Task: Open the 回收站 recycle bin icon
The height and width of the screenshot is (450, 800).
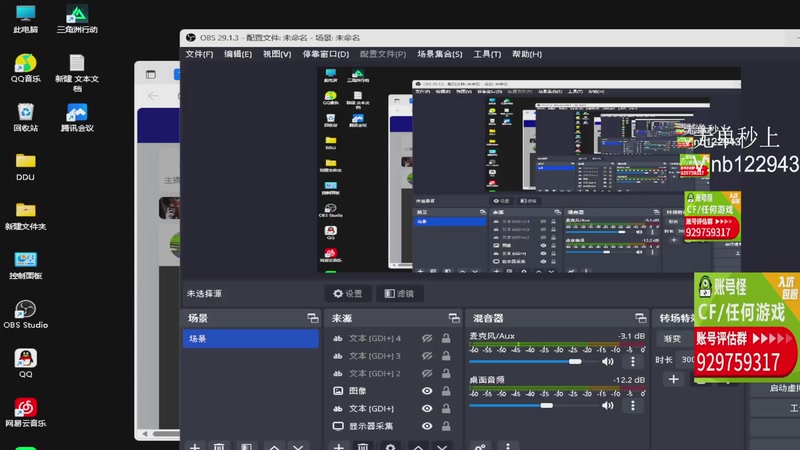Action: pos(26,117)
